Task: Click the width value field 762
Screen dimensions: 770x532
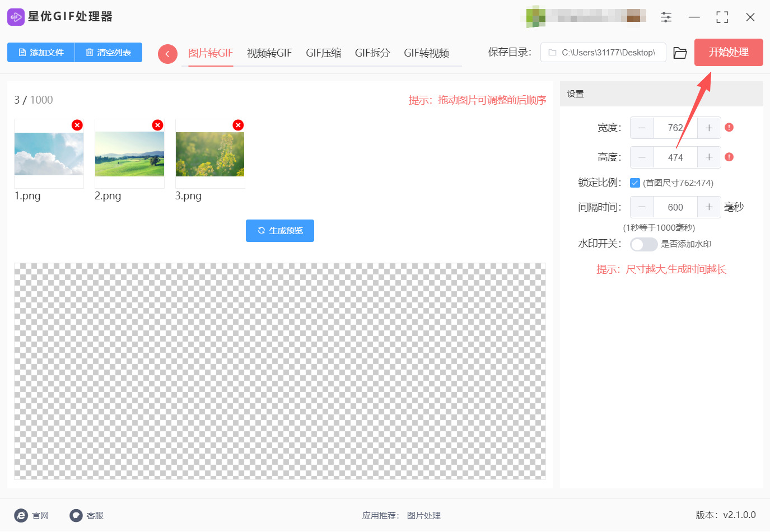Action: tap(675, 128)
